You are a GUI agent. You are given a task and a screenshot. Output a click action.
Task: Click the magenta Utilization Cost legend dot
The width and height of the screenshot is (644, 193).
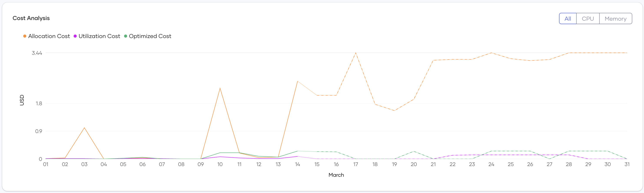point(75,36)
